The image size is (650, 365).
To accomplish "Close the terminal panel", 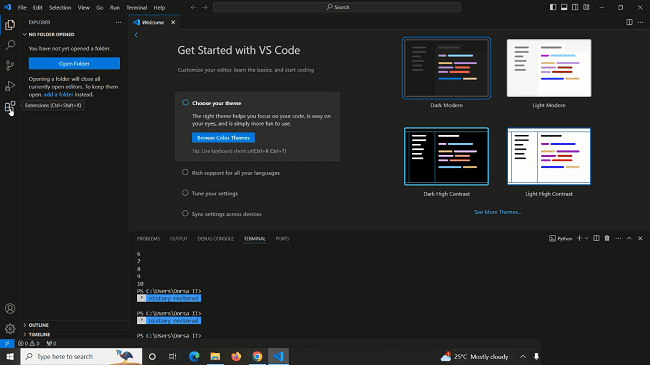I will click(640, 238).
